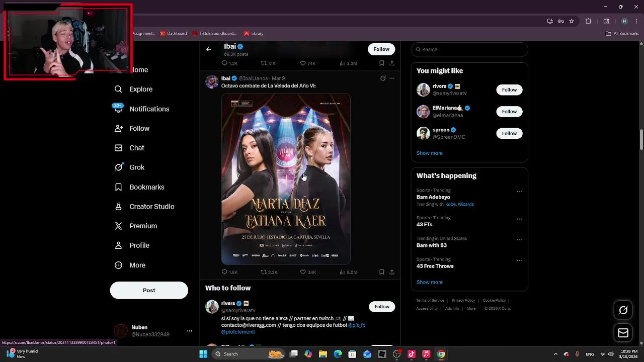Repost the previous post with 7.1K reposts
644x362 pixels.
[268, 63]
